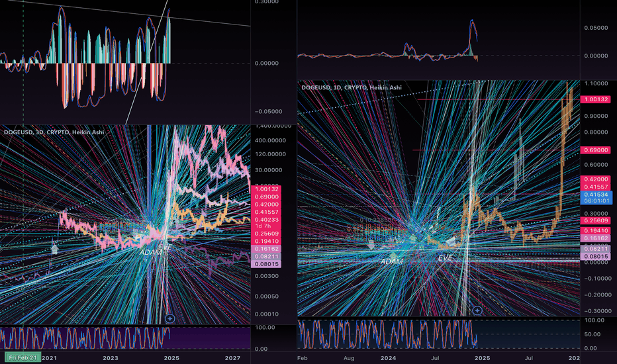Click the 0.08015 price tag on 3D chart

(x=266, y=263)
